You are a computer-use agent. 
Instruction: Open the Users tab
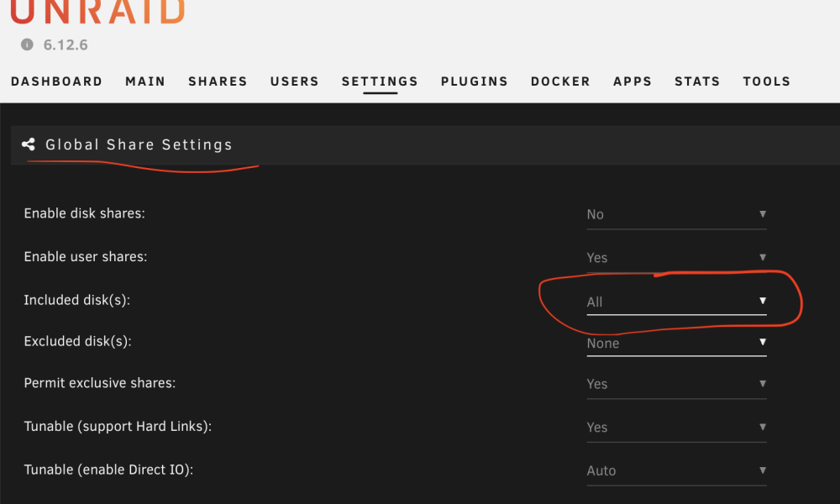[295, 81]
